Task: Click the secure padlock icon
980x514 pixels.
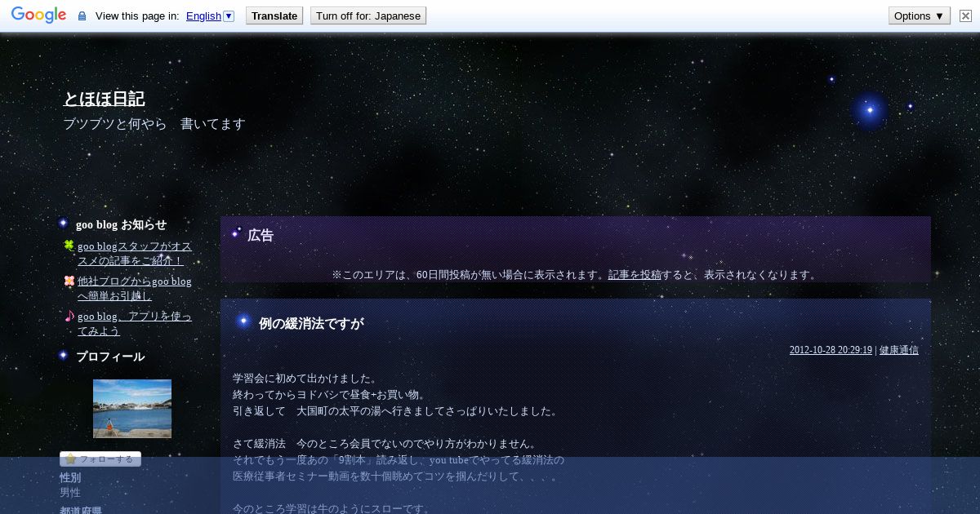Action: point(82,16)
